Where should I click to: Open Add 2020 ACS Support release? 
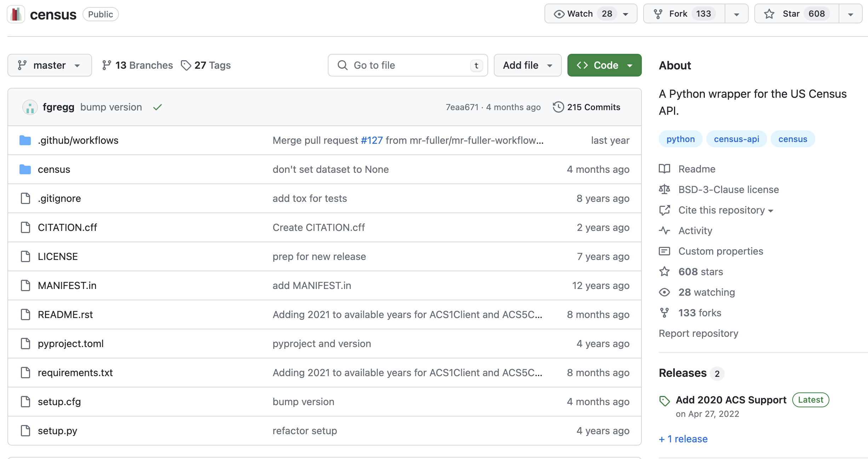731,400
